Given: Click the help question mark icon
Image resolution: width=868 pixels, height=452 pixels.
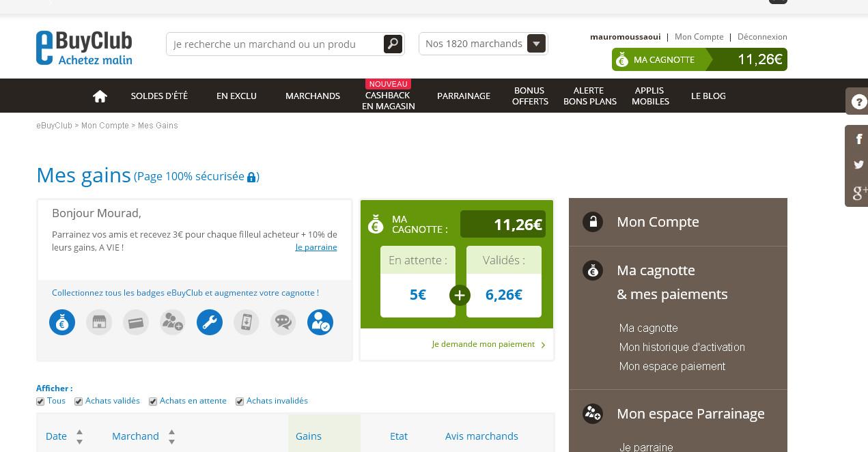Looking at the screenshot, I should [x=858, y=102].
